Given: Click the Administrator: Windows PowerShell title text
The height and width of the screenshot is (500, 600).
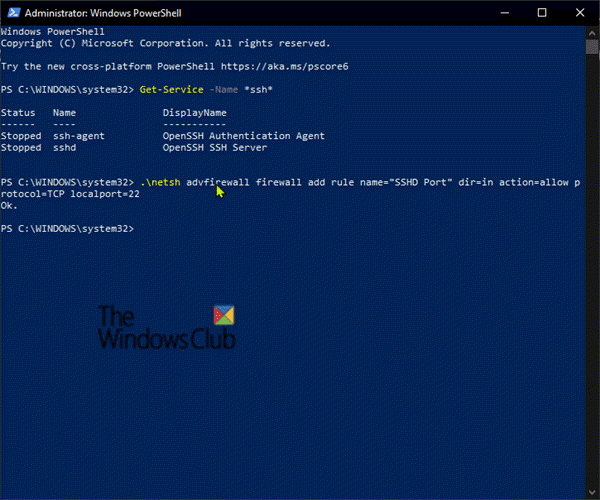Looking at the screenshot, I should (x=103, y=13).
